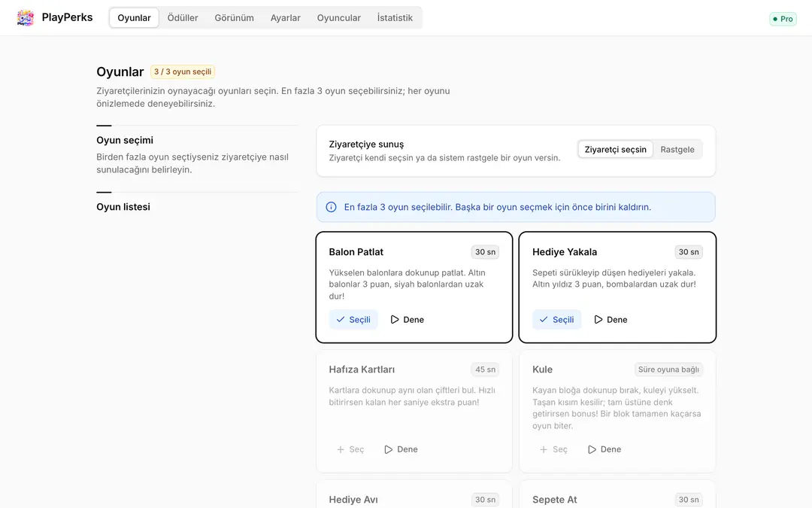
Task: Click Seç on the Hafıza Kartları card
Action: coord(350,449)
